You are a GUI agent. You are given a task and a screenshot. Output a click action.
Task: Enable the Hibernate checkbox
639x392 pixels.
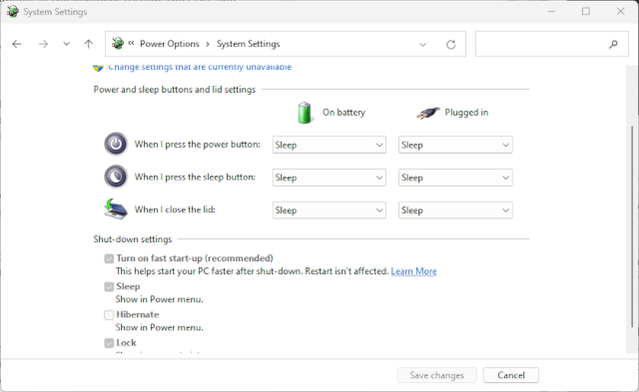tap(109, 315)
